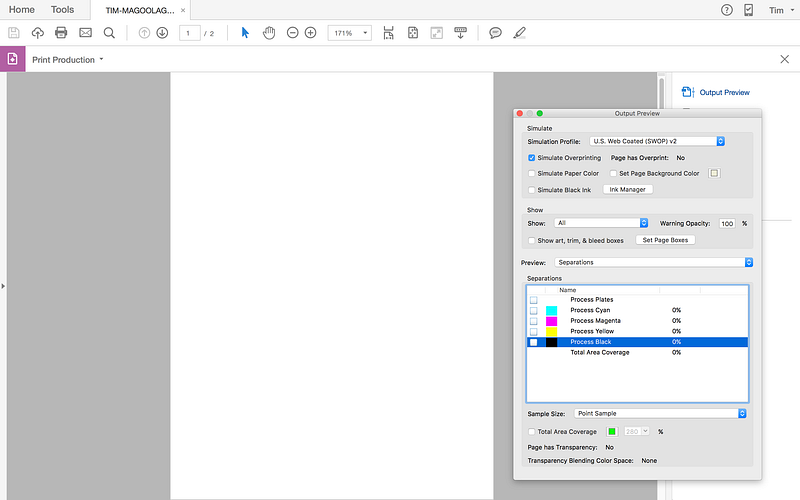Click the Warning Opacity field

tap(727, 223)
